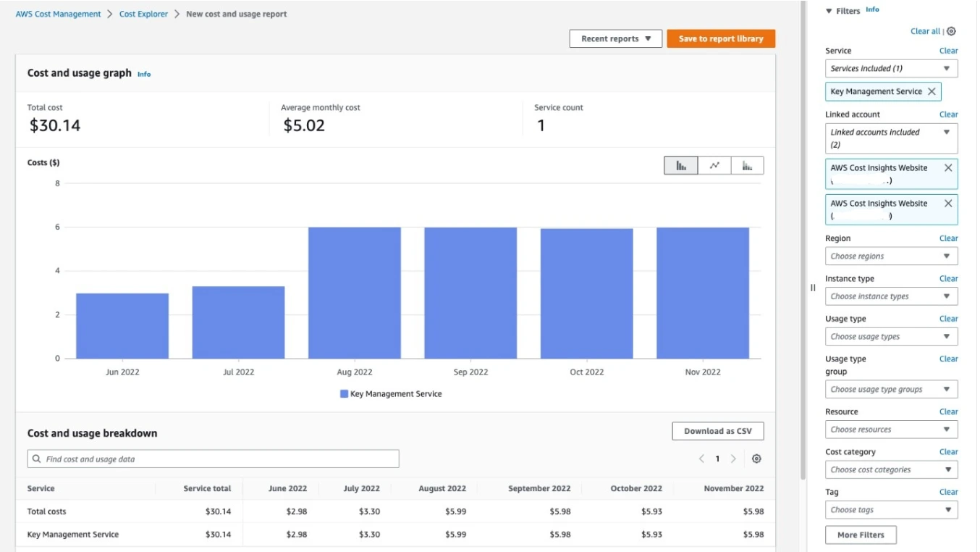980x552 pixels.
Task: Open the Services included dropdown
Action: coord(891,68)
